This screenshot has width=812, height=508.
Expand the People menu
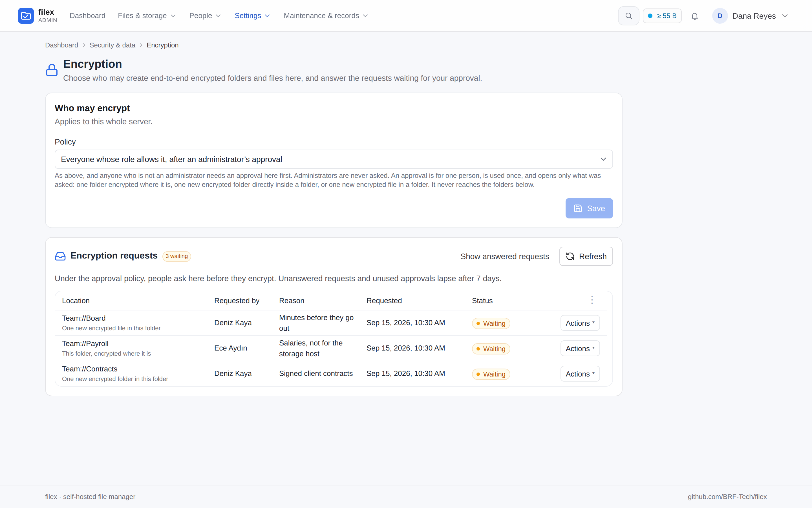click(x=205, y=16)
